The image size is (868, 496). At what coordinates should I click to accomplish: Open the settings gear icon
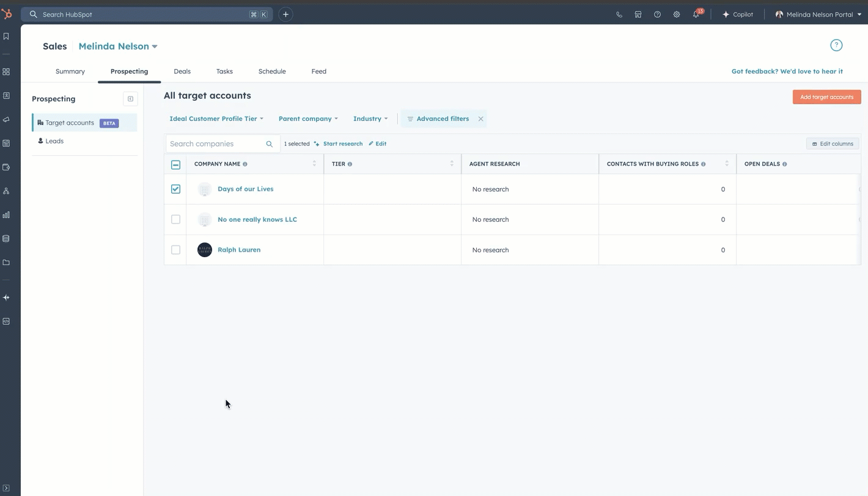click(x=677, y=15)
